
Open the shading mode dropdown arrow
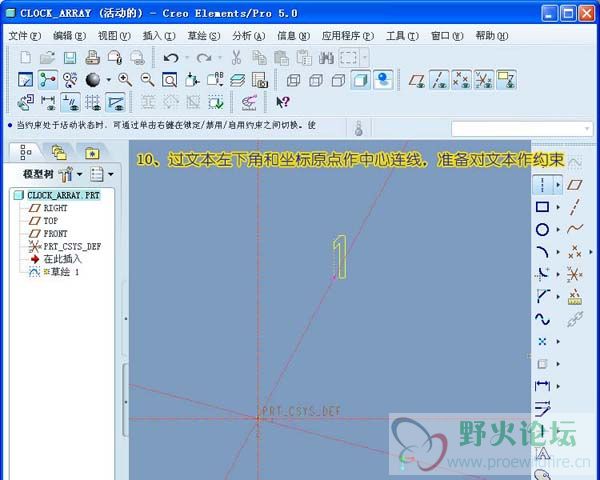(109, 80)
